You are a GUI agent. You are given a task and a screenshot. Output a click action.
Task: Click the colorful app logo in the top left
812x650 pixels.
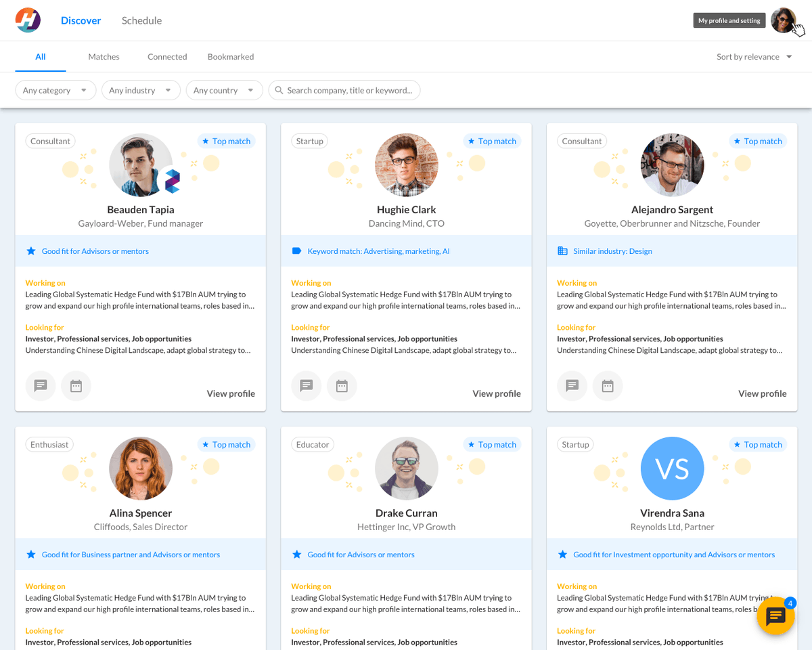28,20
